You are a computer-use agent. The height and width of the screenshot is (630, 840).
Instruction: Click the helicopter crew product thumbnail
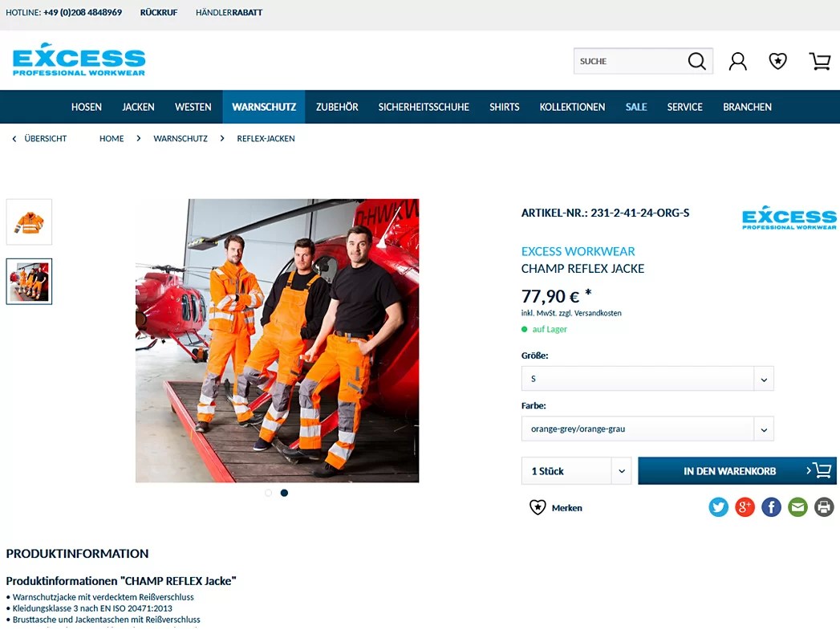(x=29, y=282)
